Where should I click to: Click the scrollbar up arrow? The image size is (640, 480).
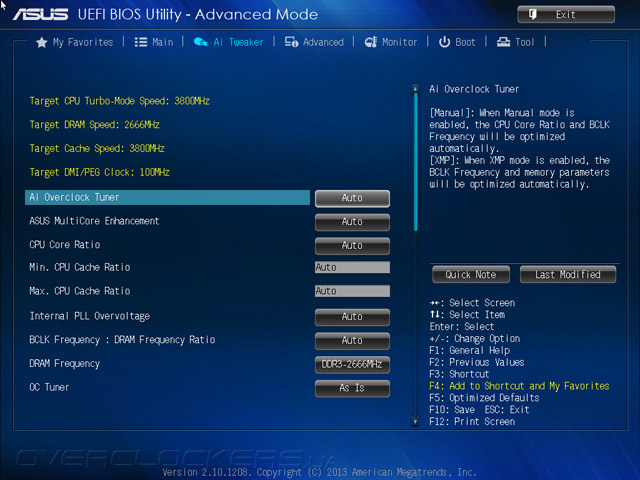pos(416,89)
